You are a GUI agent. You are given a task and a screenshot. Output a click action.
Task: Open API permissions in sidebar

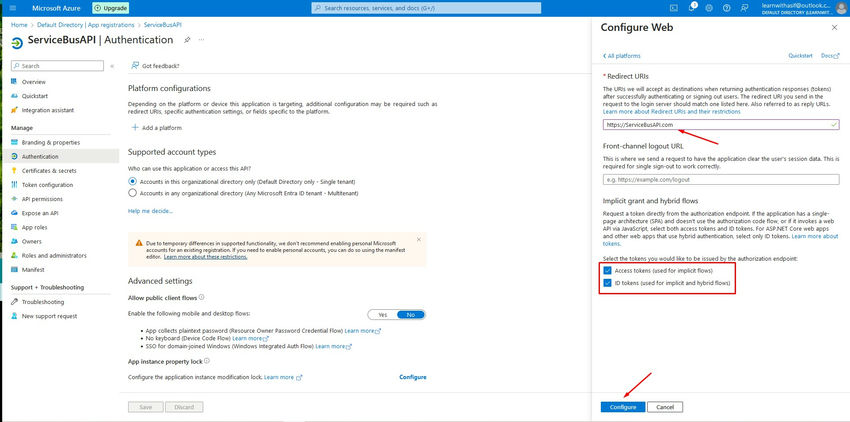point(43,198)
